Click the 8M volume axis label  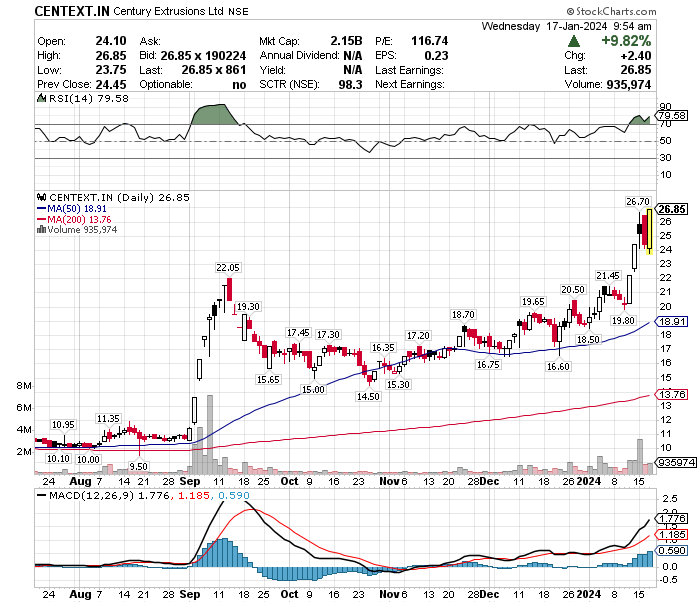point(24,386)
